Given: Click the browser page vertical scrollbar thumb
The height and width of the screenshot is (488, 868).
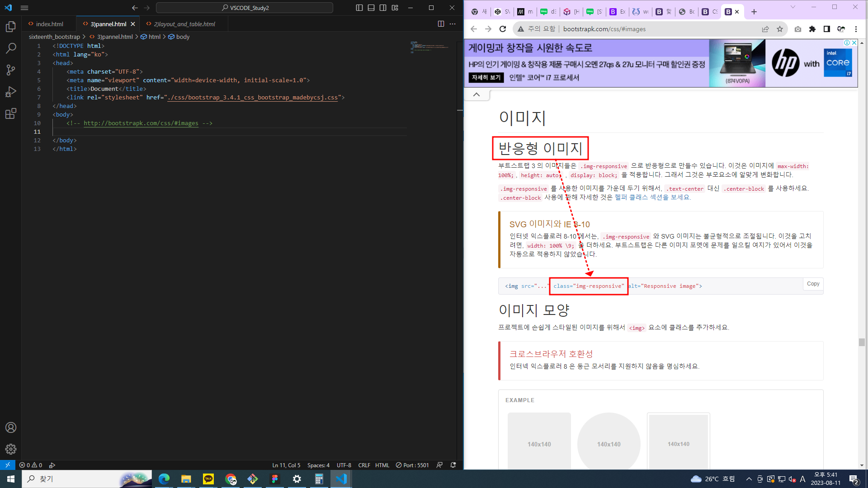Looking at the screenshot, I should (862, 342).
